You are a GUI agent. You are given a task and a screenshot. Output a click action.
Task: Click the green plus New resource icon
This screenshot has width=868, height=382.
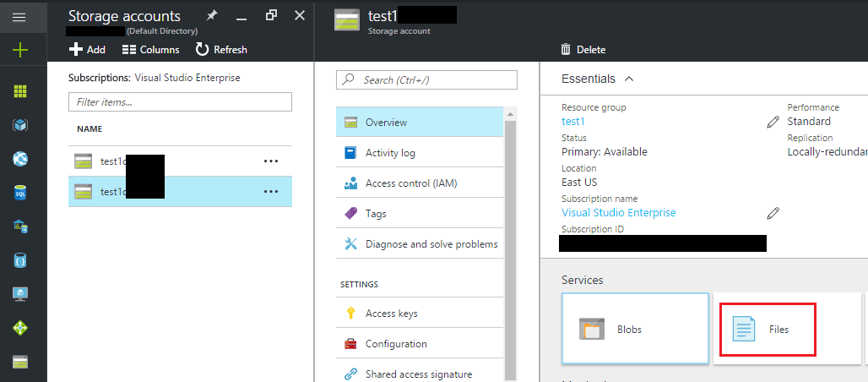click(20, 50)
